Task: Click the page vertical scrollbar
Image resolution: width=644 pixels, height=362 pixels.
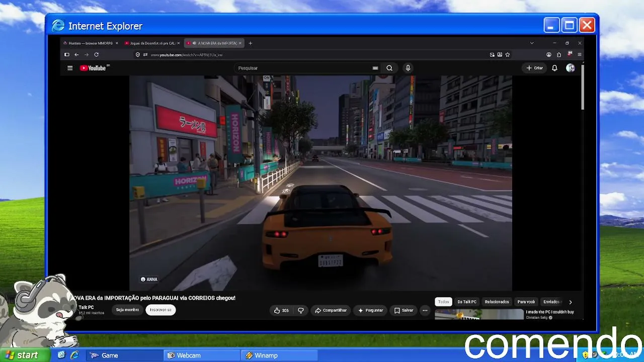Action: click(x=583, y=86)
